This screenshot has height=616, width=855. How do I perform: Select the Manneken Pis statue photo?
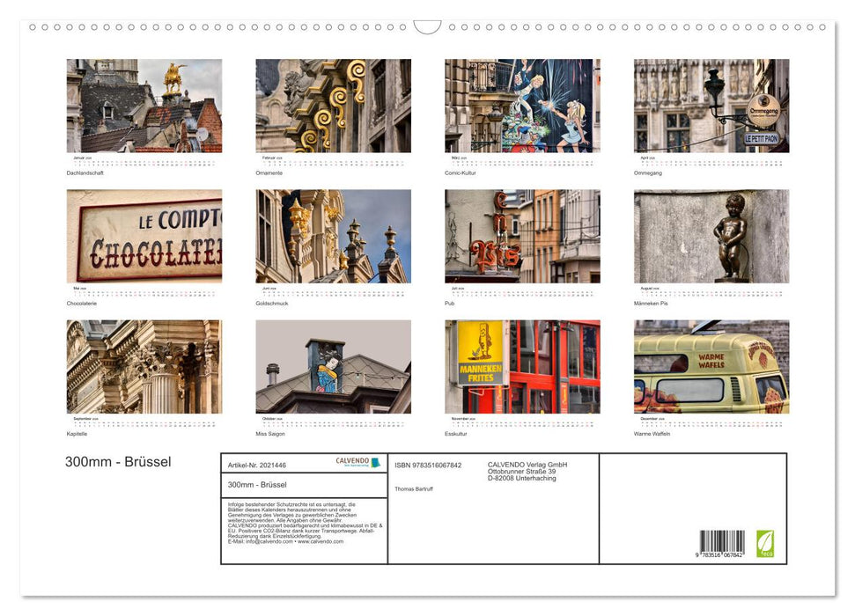(x=711, y=236)
